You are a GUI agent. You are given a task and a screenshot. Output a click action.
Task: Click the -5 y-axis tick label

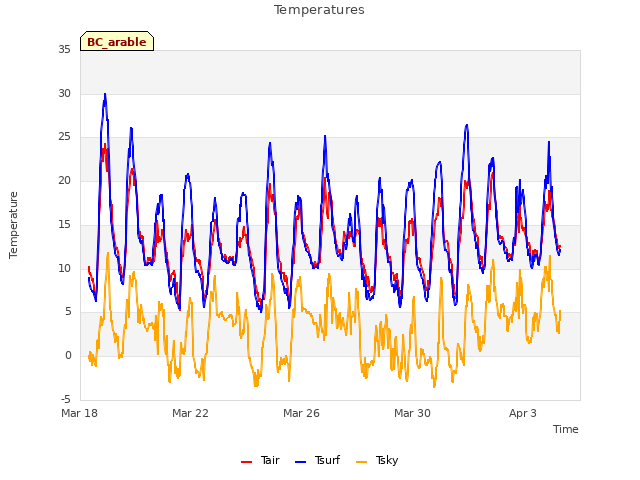66,399
